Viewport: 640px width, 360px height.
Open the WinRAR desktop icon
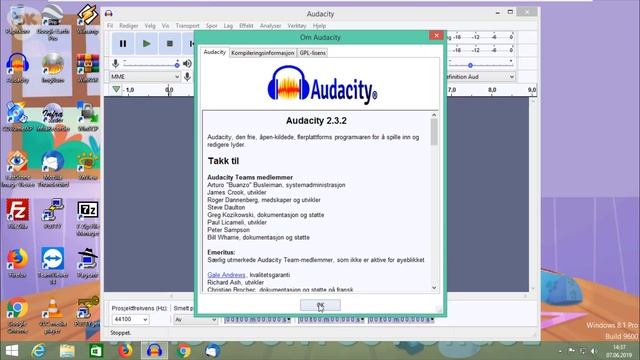88,68
